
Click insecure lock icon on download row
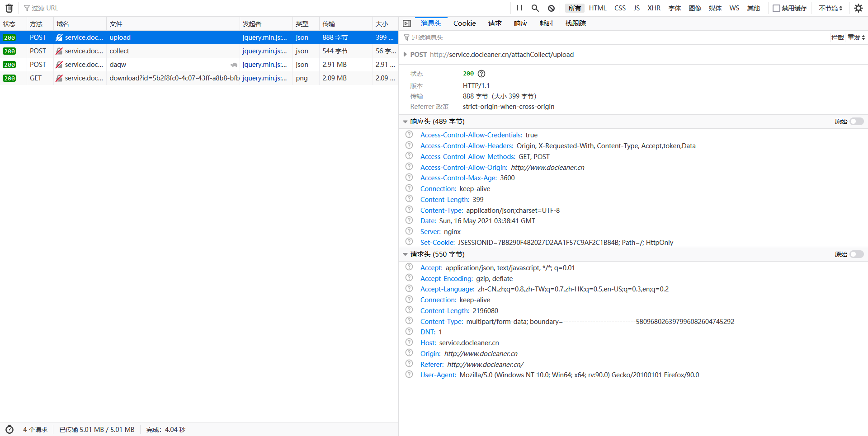pos(59,78)
